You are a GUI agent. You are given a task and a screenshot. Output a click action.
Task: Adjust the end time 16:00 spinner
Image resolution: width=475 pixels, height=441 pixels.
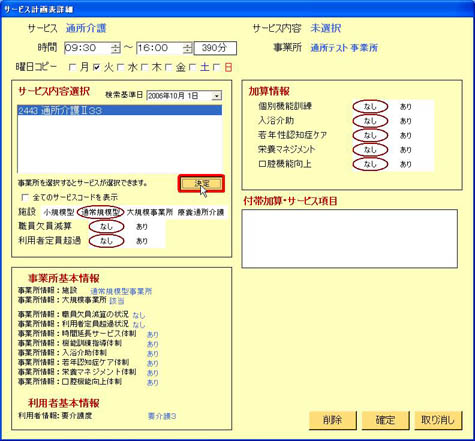(187, 48)
